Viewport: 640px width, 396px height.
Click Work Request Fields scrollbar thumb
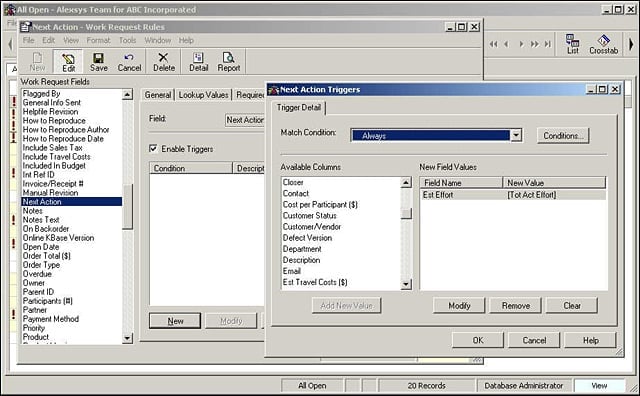pos(127,206)
